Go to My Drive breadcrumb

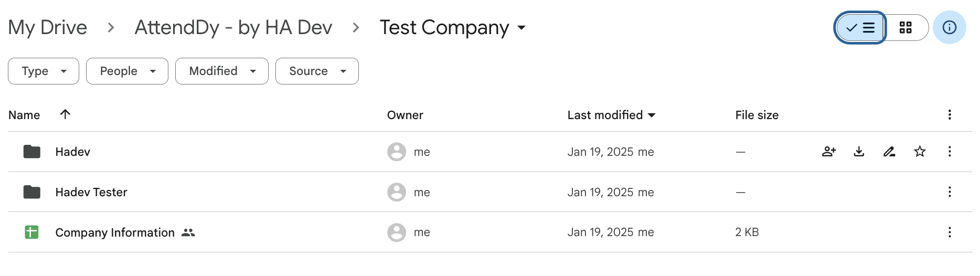(48, 27)
